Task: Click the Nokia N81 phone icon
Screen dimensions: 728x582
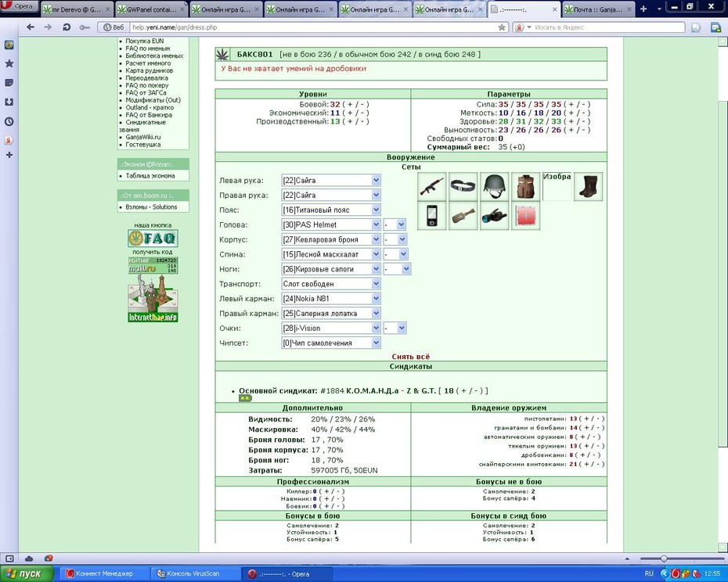Action: pyautogui.click(x=432, y=216)
